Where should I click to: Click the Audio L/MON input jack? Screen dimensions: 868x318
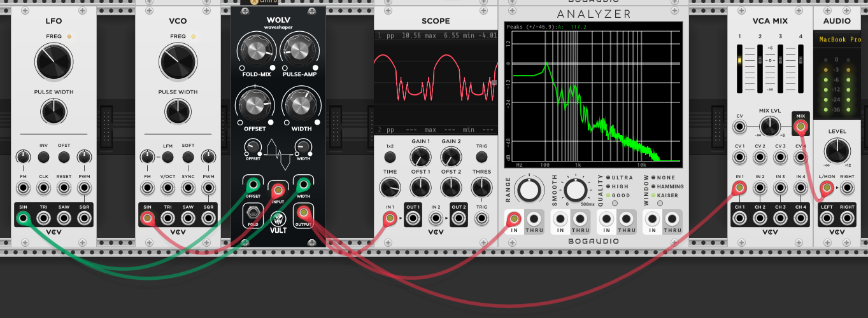click(x=827, y=188)
